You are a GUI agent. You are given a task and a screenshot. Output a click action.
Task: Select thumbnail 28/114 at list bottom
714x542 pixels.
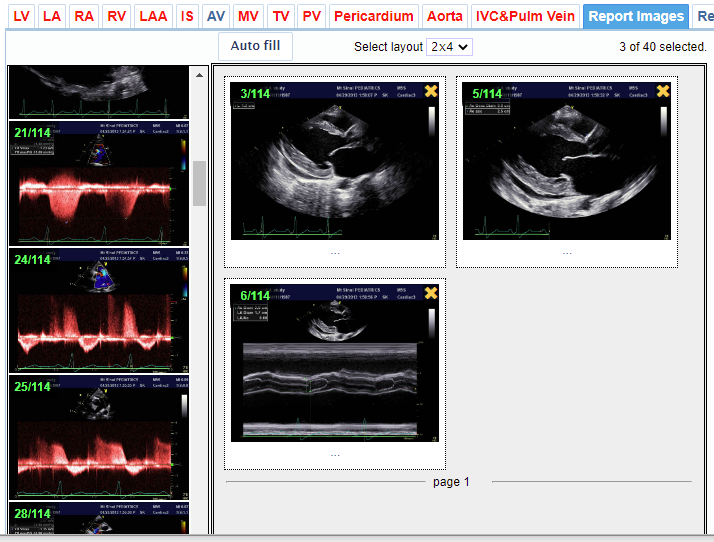click(99, 518)
